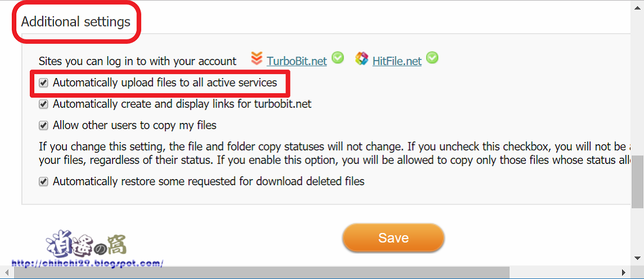Click the horizontal scrollbar thumb
Screen dimensions: 644x279
(x=261, y=273)
